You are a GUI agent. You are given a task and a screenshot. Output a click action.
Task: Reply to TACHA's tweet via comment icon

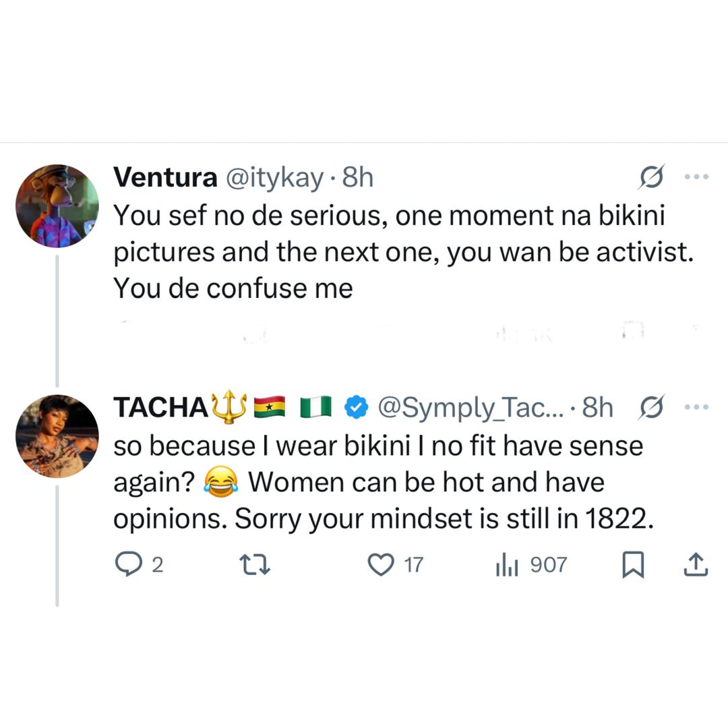click(126, 564)
